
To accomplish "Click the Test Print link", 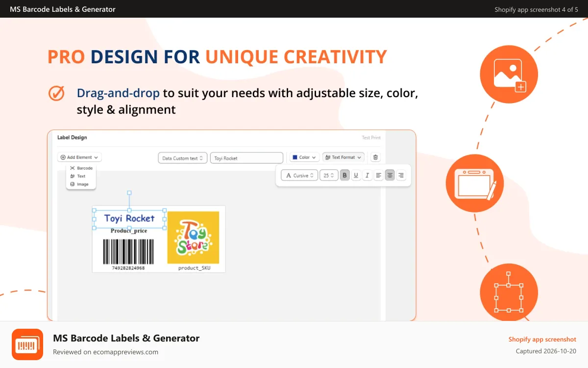I will 371,138.
